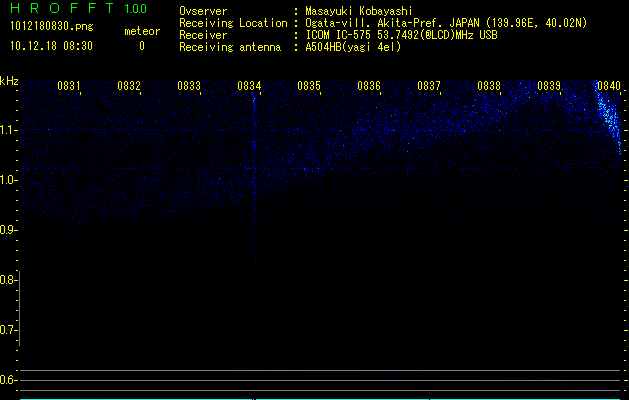Click the HROFFT program title text

click(62, 8)
